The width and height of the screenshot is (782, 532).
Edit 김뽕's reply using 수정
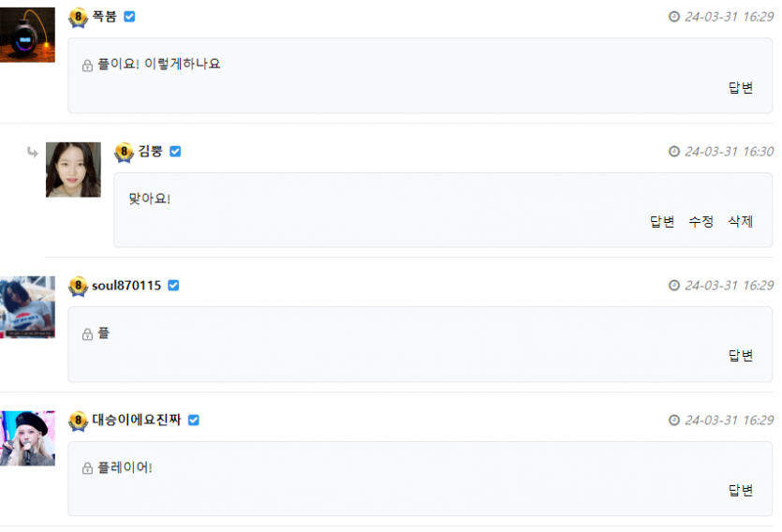[x=701, y=221]
